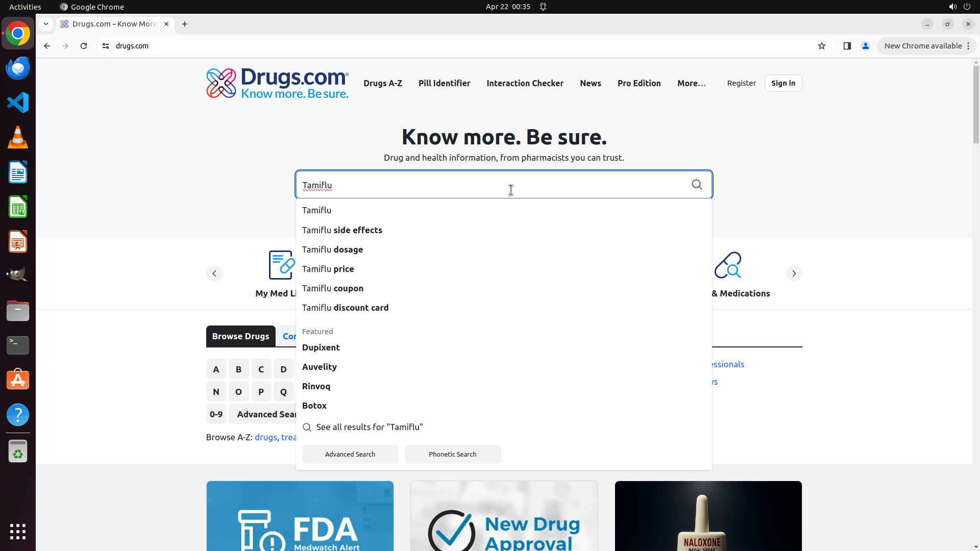Open the Chrome profile avatar icon
The width and height of the screenshot is (980, 551).
(866, 46)
